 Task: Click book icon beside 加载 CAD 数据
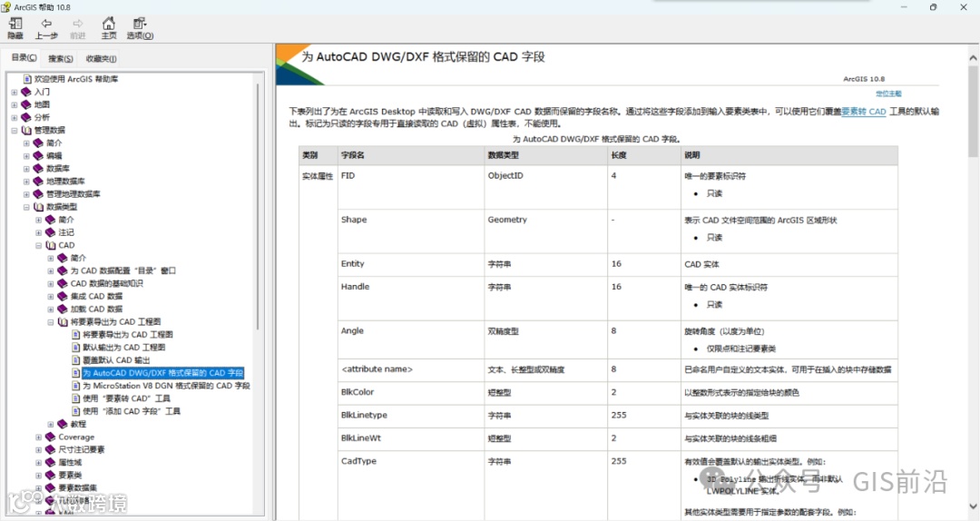63,309
